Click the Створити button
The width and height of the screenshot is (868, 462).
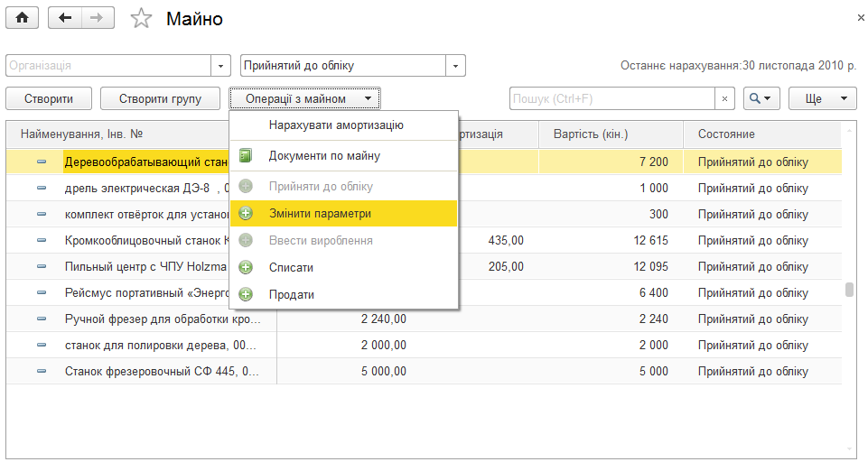click(x=49, y=98)
